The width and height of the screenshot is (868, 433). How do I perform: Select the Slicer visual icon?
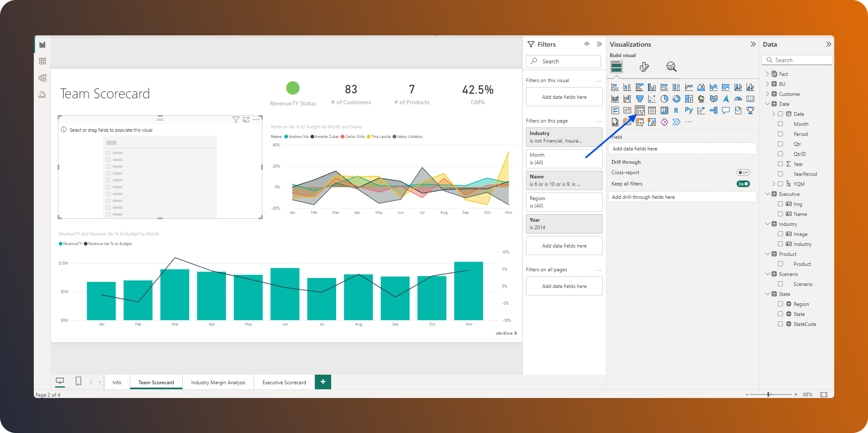tap(640, 110)
